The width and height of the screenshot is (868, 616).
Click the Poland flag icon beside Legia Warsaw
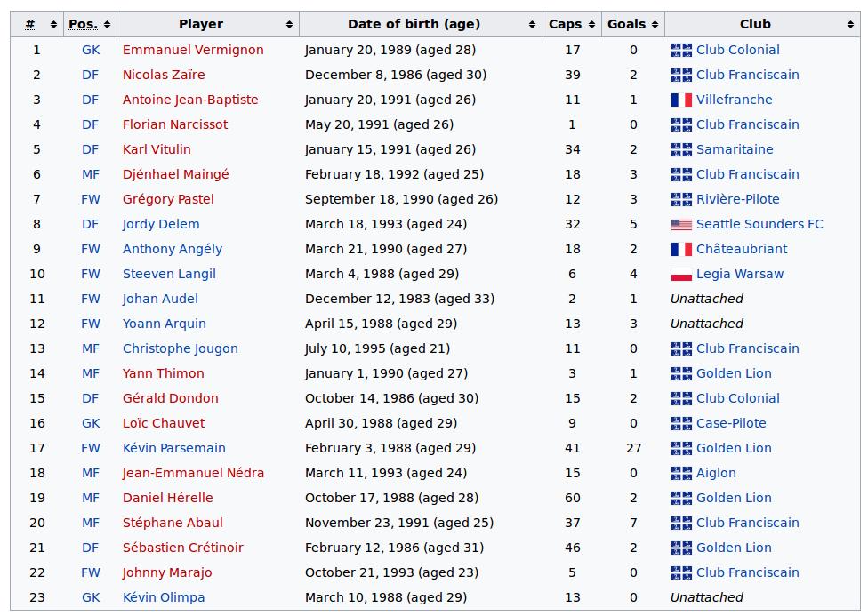click(x=681, y=274)
